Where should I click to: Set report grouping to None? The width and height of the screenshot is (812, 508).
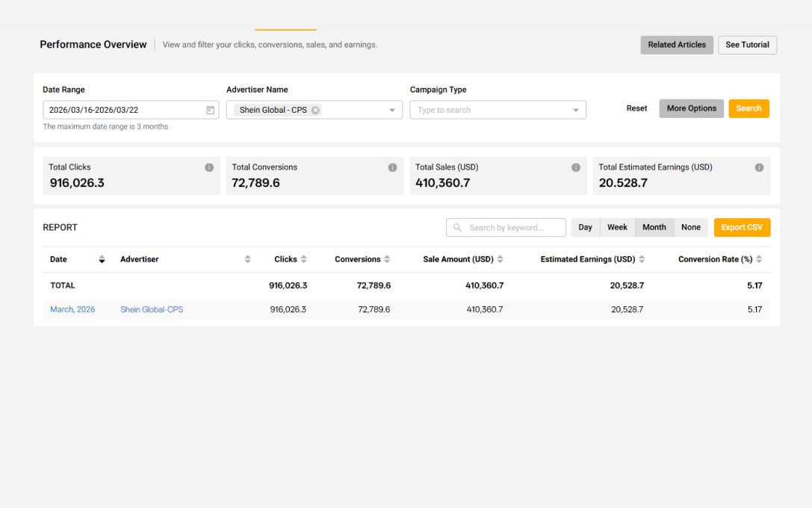pyautogui.click(x=691, y=227)
